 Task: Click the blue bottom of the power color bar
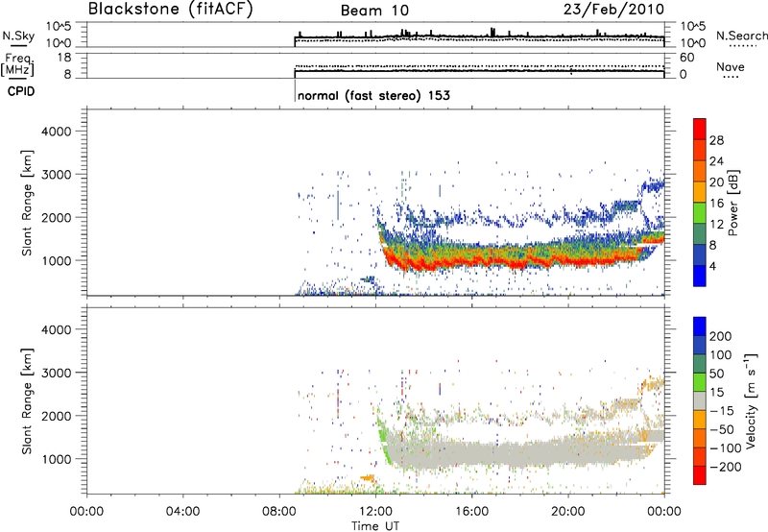click(700, 276)
